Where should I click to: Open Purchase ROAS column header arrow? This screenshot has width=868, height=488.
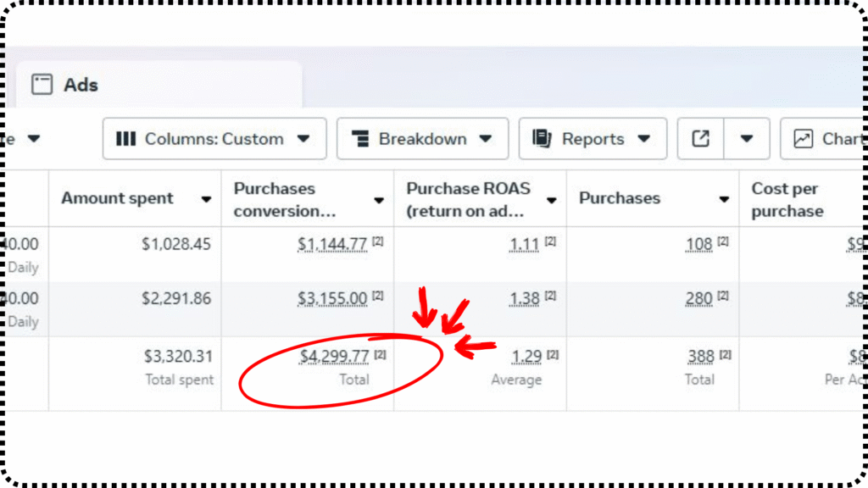[x=552, y=200]
